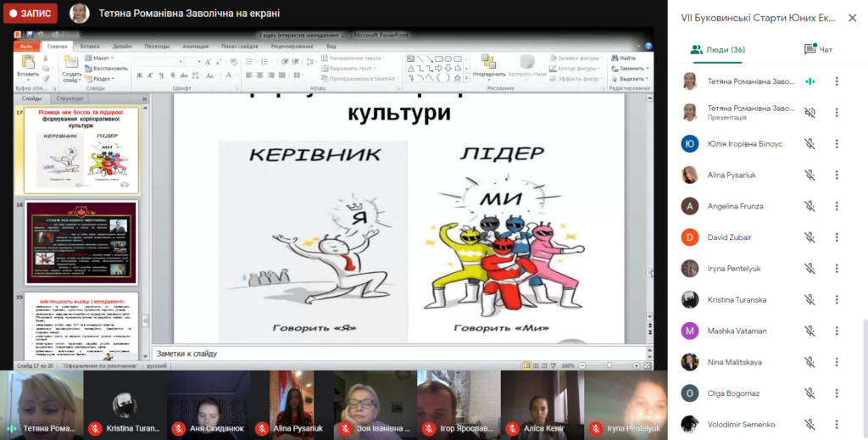The width and height of the screenshot is (868, 440).
Task: Click the Cut scissors icon
Action: click(46, 58)
